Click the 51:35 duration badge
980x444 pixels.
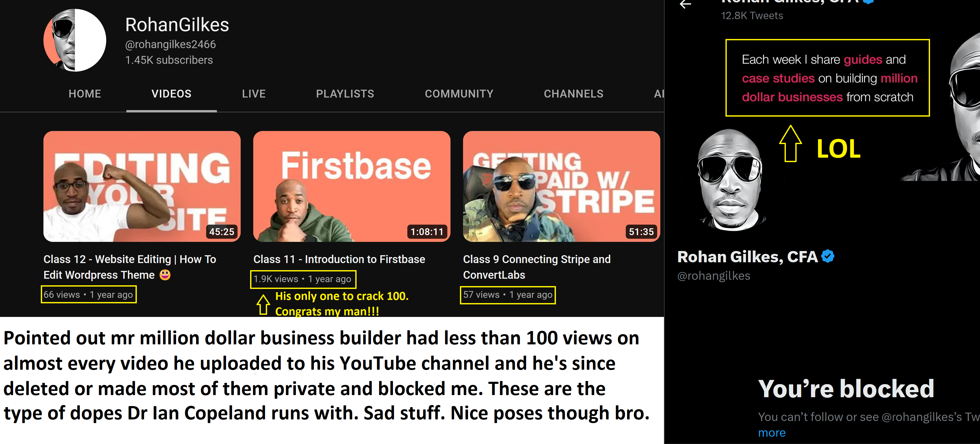pos(641,231)
